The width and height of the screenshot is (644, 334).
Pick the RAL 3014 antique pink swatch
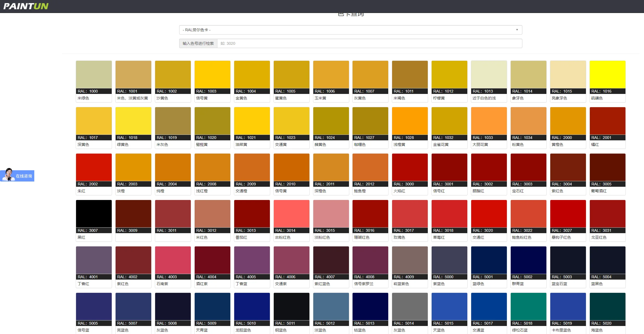(x=291, y=214)
